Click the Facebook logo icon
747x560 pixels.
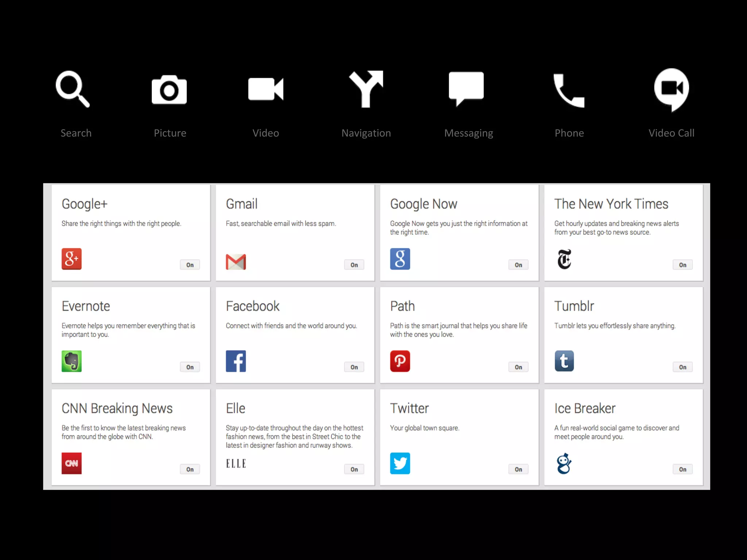tap(236, 361)
